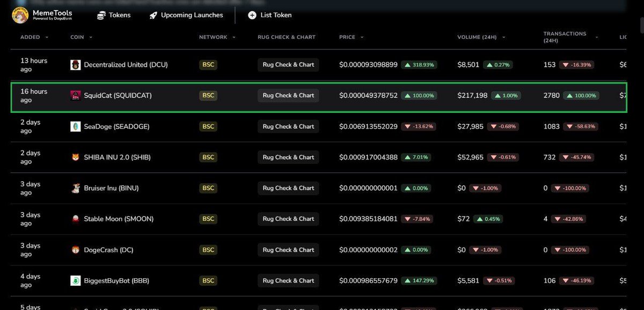Click SHIBA INU 2.0 token icon
Viewport: 644px width, 310px height.
coord(76,157)
